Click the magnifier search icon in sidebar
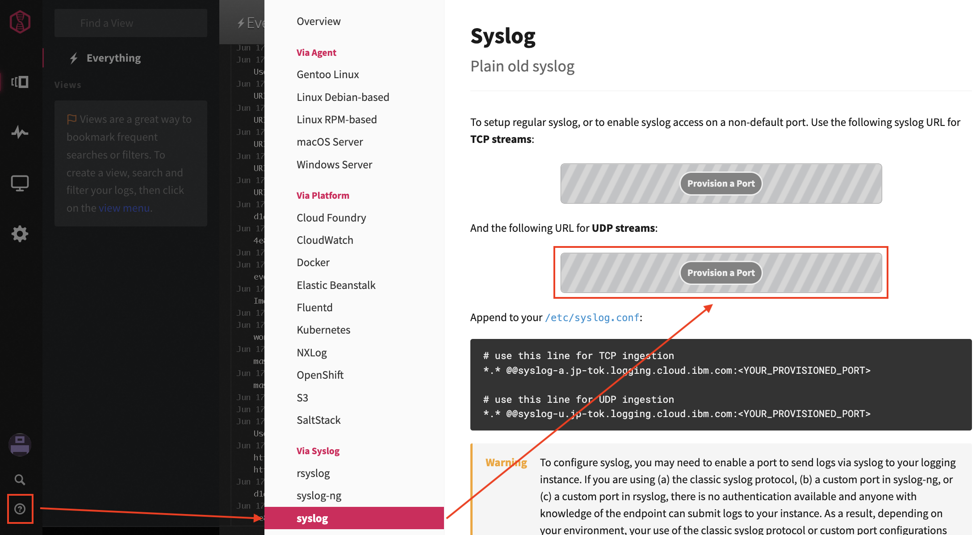 [20, 480]
